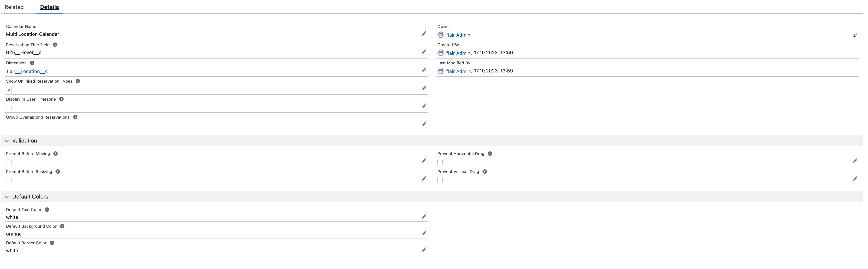The image size is (868, 269).
Task: Edit Calendar Name pencil icon
Action: coord(424,34)
